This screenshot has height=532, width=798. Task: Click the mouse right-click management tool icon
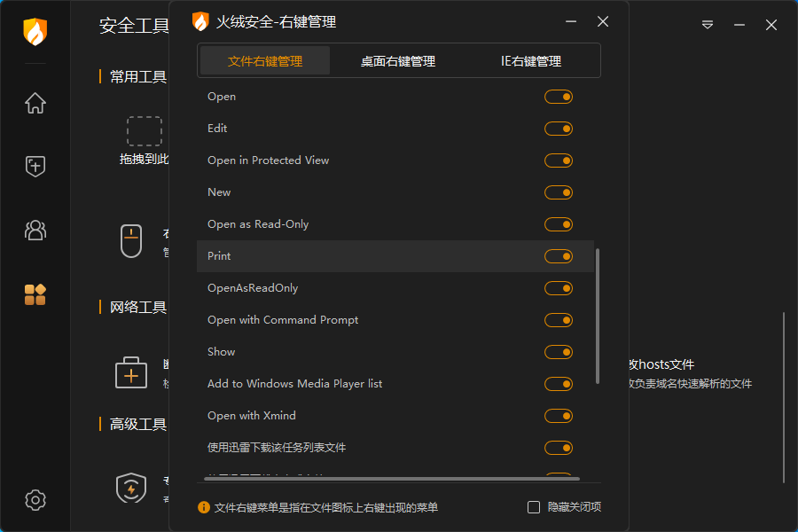[131, 241]
